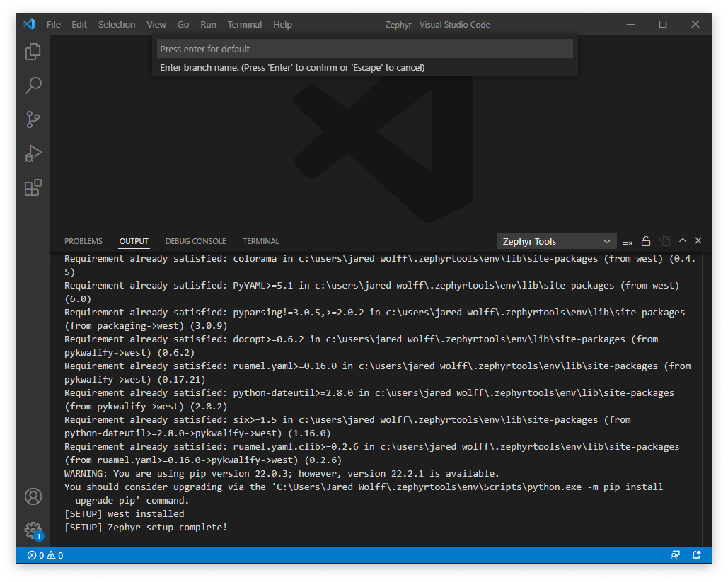Open the Terminal menu
The width and height of the screenshot is (728, 582).
pyautogui.click(x=244, y=25)
